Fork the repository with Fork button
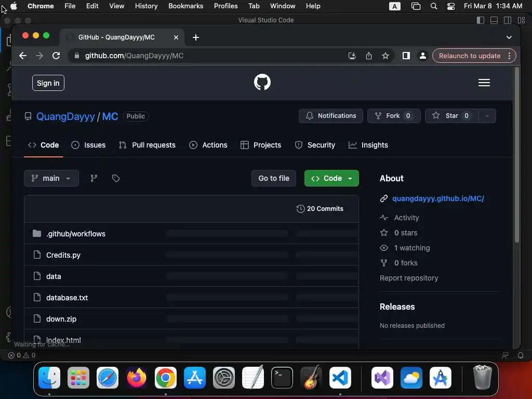 click(x=394, y=116)
